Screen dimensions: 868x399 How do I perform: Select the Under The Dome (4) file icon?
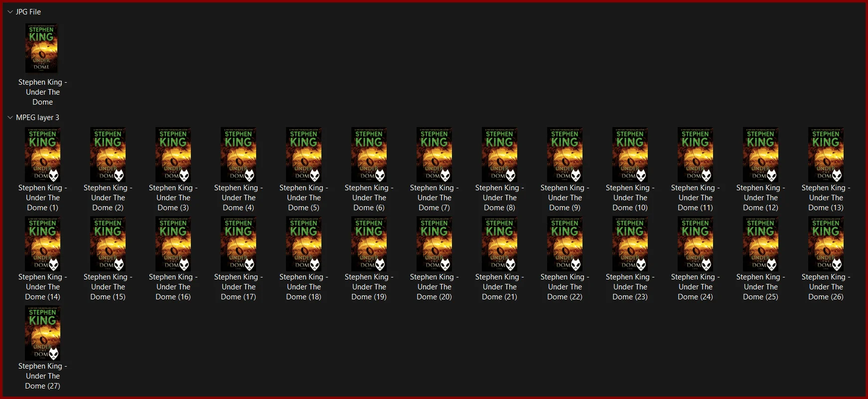[x=239, y=154]
